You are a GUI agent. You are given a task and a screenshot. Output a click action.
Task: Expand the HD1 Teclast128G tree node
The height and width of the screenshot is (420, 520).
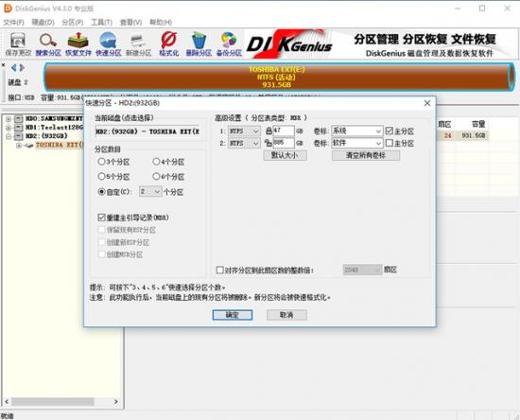9,128
